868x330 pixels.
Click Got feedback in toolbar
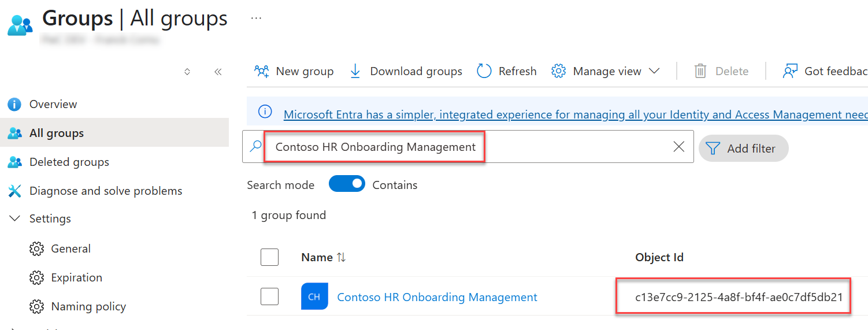[x=825, y=71]
